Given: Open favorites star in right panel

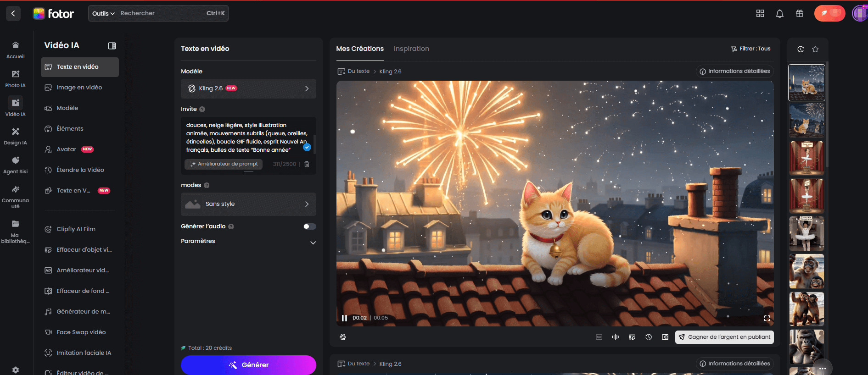Looking at the screenshot, I should pyautogui.click(x=815, y=49).
